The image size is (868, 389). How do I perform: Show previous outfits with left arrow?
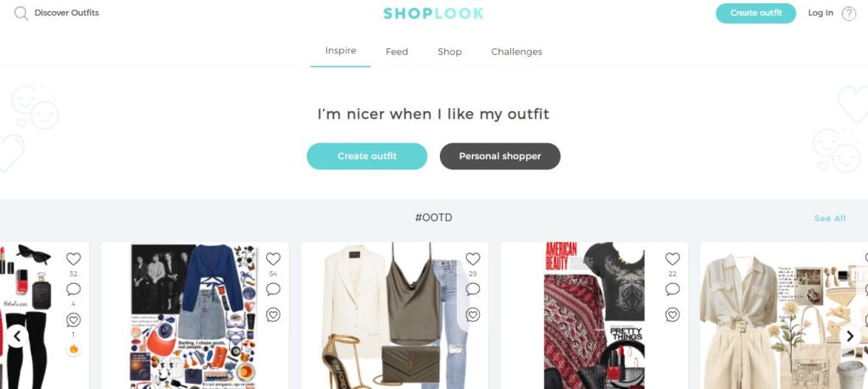17,336
